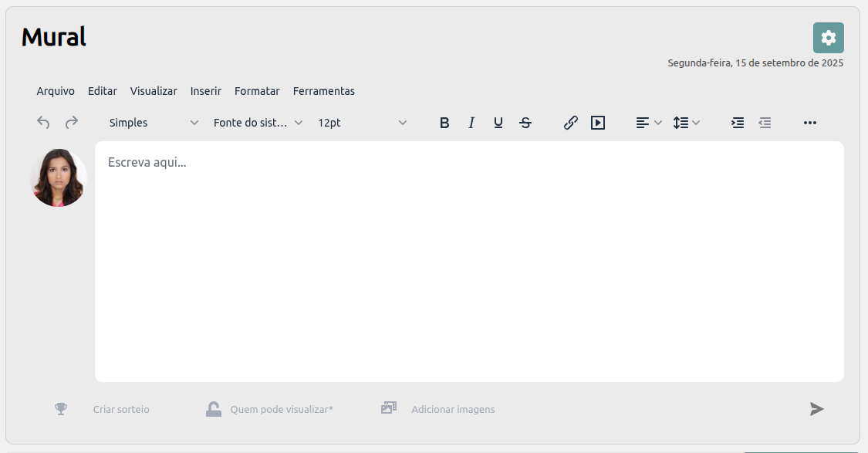This screenshot has width=868, height=453.
Task: Open the Simples style dropdown
Action: 154,123
